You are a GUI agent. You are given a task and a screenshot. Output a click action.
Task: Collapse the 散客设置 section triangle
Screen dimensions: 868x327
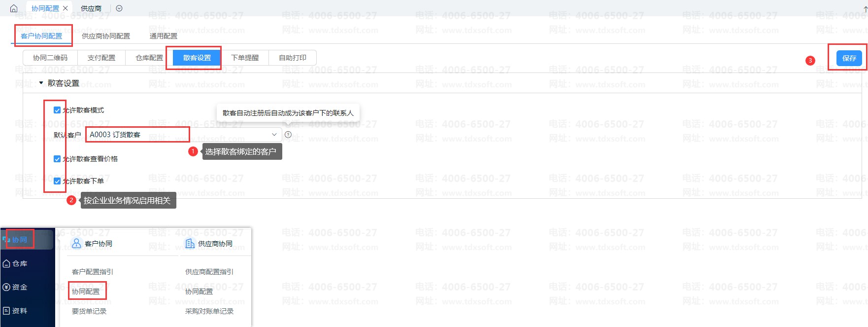click(x=41, y=83)
